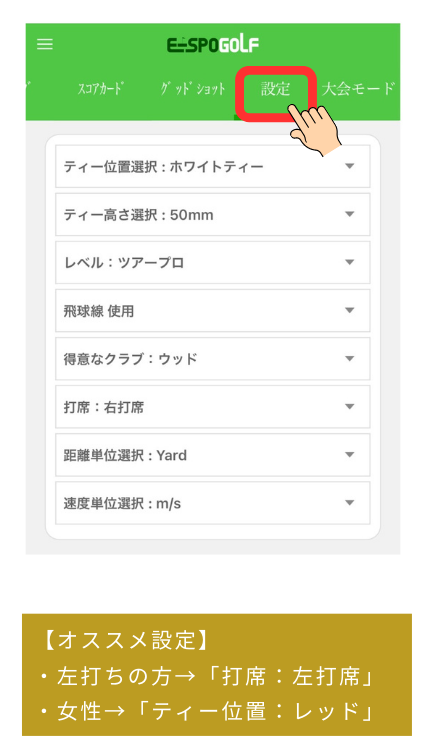
Task: Click the オススメ設定 gold info banner
Action: [217, 675]
